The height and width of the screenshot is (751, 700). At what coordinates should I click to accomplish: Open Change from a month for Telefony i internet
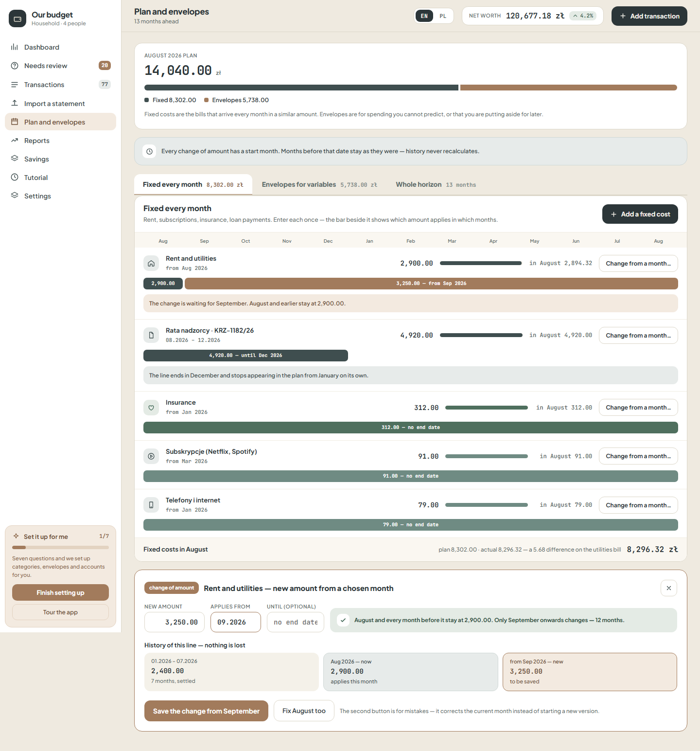click(638, 505)
